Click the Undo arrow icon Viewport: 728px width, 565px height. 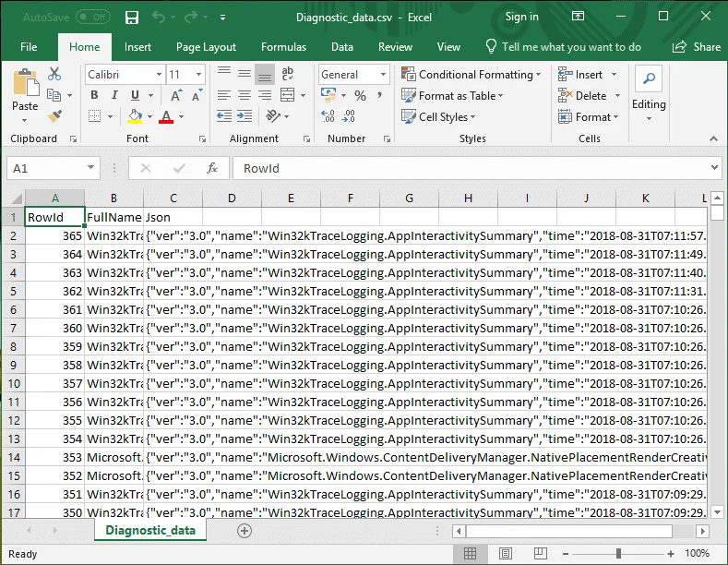[x=159, y=18]
